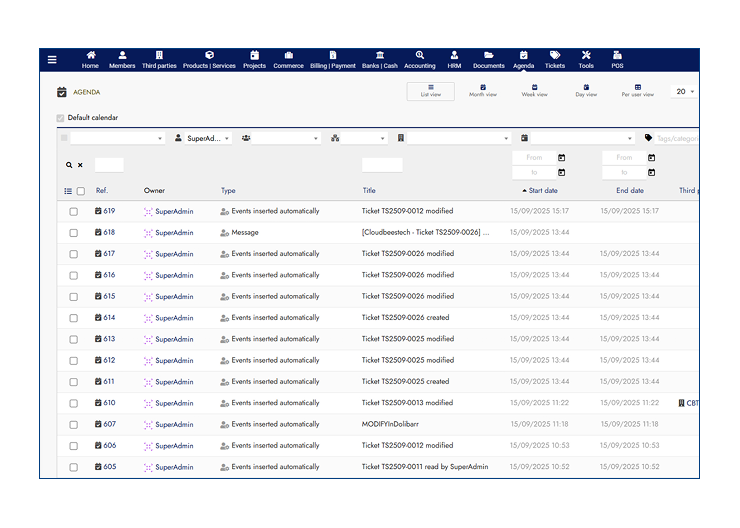740x528 pixels.
Task: Open the Tickets module
Action: 555,60
